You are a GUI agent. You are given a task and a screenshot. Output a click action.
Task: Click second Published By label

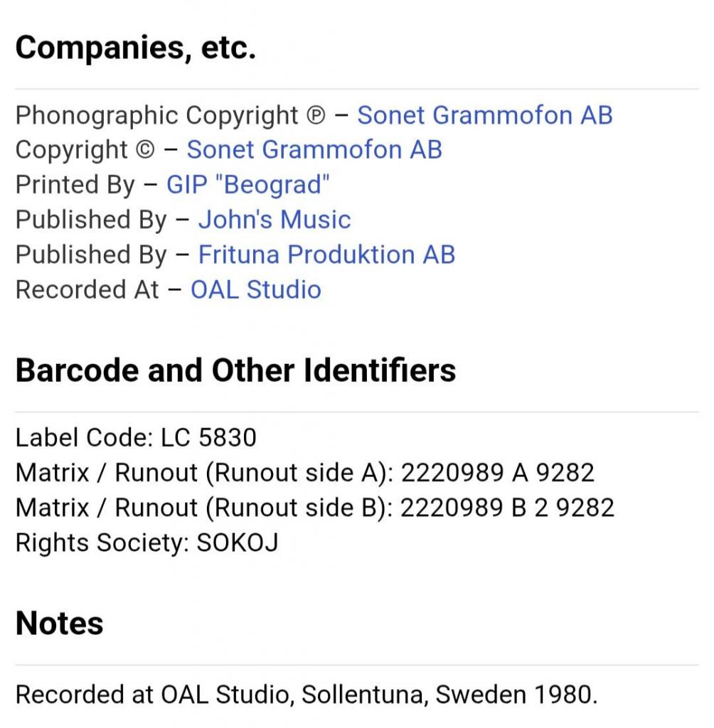point(90,255)
